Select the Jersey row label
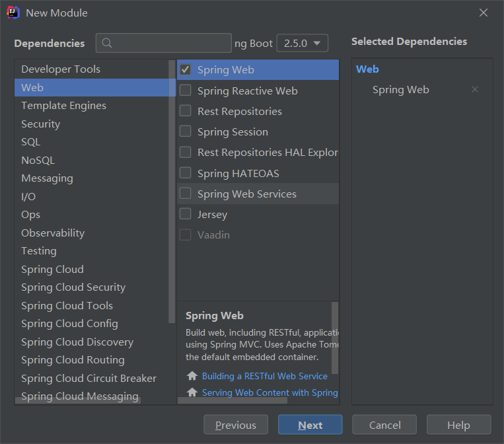This screenshot has width=504, height=444. (212, 215)
